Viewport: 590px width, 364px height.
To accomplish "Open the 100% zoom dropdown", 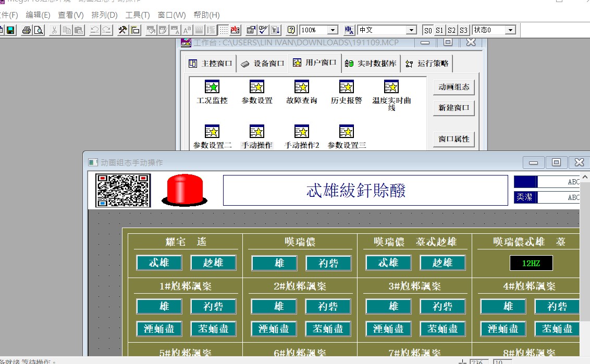I will coord(333,30).
